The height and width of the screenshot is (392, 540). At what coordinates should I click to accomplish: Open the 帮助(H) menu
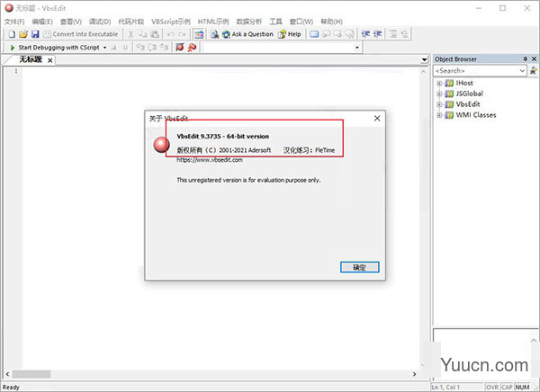(x=331, y=22)
